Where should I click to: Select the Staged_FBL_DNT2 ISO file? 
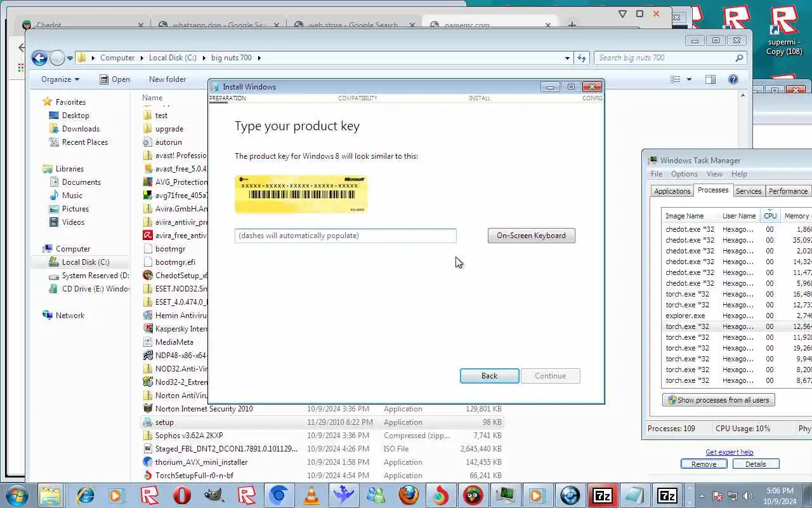coord(226,449)
